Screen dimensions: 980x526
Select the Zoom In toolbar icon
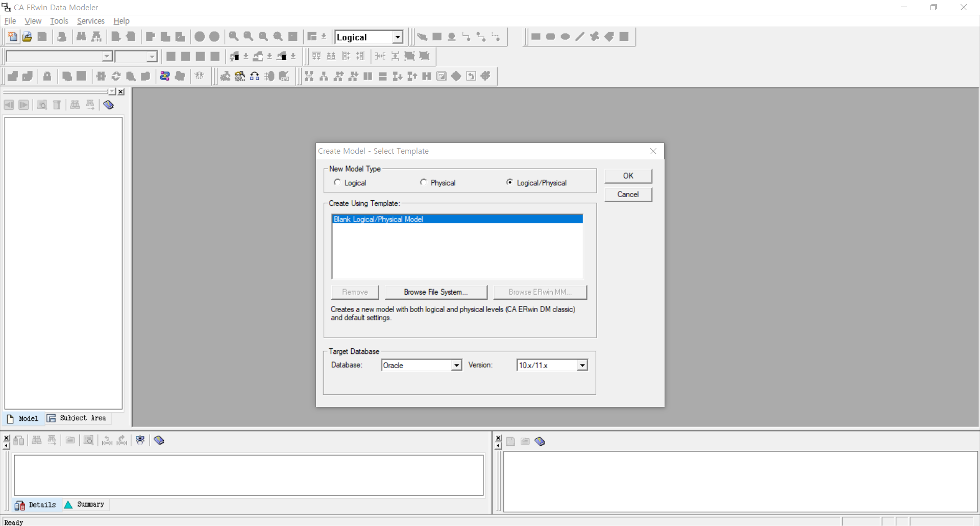click(233, 36)
